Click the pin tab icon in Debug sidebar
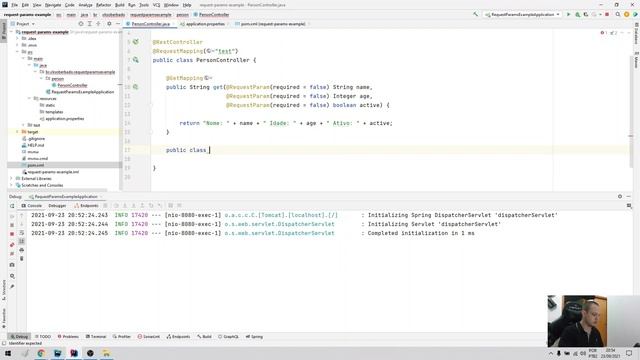The image size is (640, 360). [x=12, y=287]
